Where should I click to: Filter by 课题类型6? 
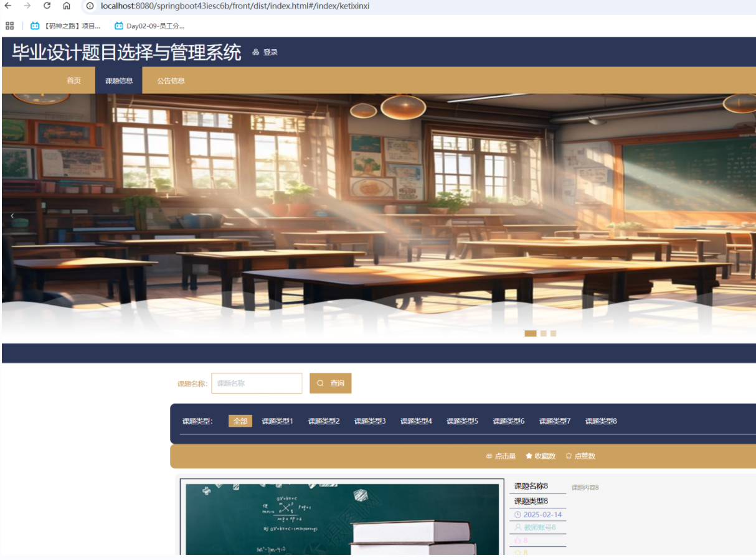(509, 421)
